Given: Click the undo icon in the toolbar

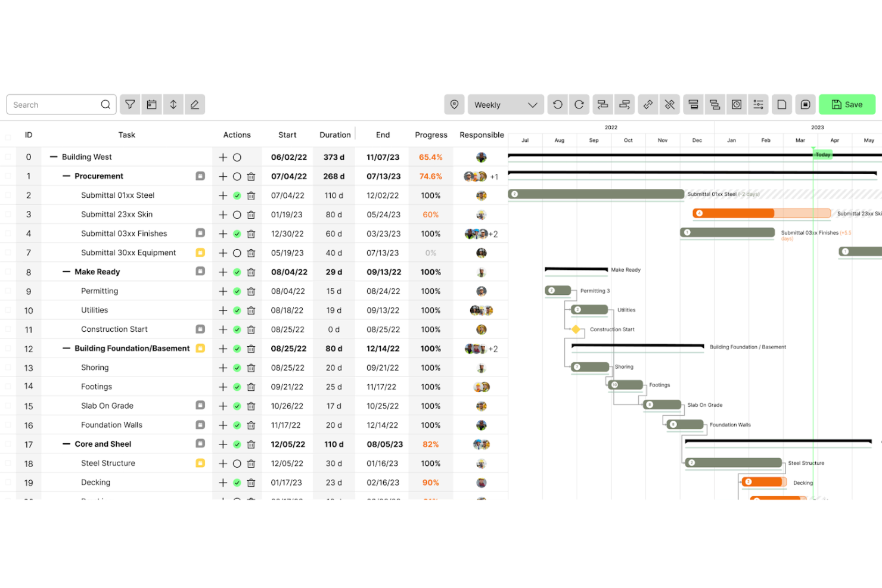Looking at the screenshot, I should click(x=557, y=104).
